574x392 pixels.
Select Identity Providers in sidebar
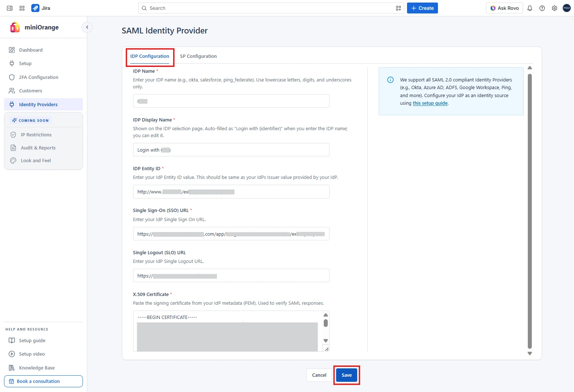(x=44, y=104)
